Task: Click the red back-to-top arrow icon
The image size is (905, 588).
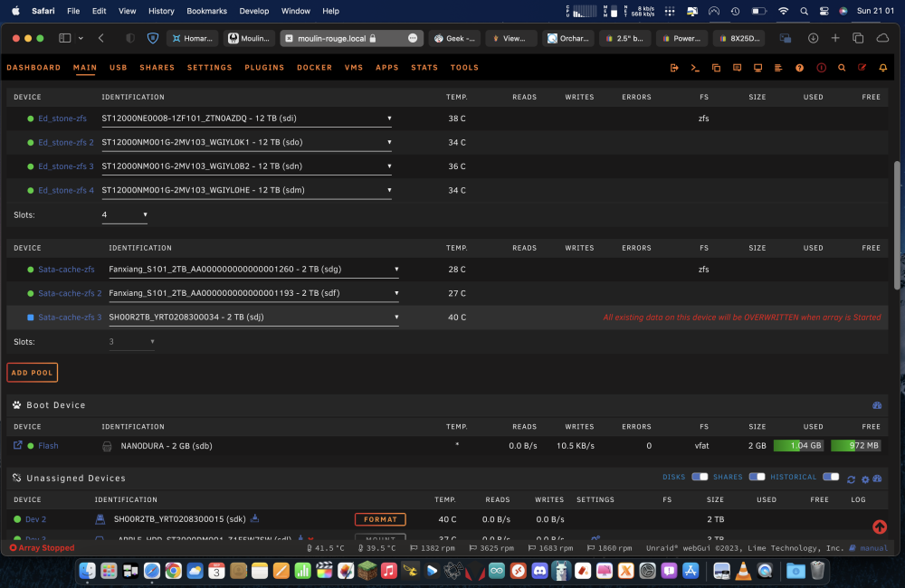Action: (x=880, y=526)
